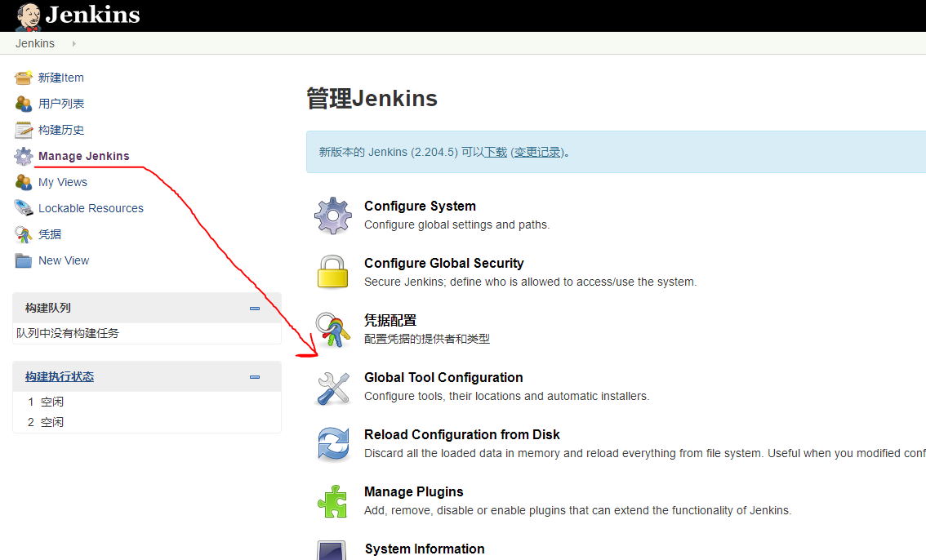Click the 凭据配置 keys icon
The height and width of the screenshot is (560, 926).
[x=333, y=329]
